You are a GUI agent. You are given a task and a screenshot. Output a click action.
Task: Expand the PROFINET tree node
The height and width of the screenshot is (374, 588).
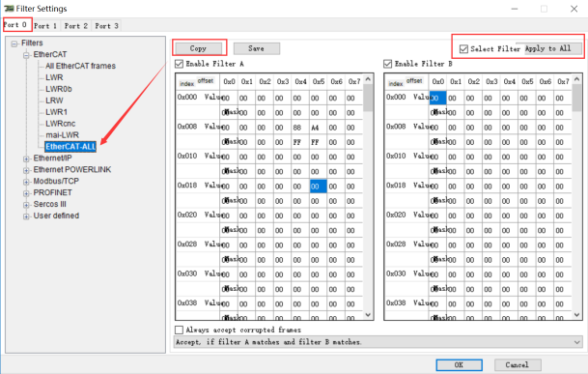26,193
